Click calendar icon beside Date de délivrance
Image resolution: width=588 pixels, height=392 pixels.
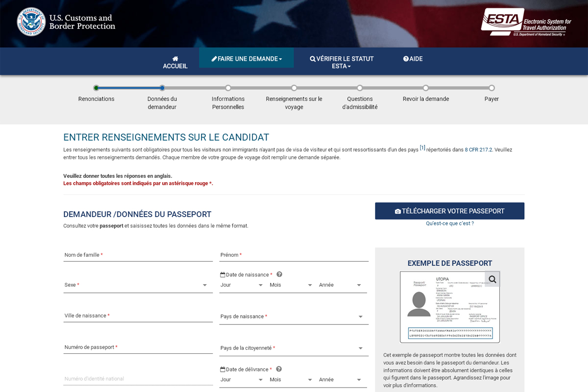[x=222, y=369]
